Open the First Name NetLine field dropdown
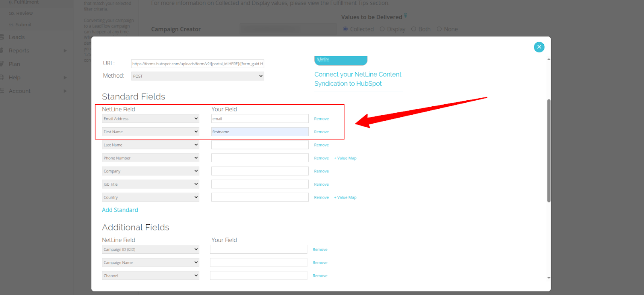644x298 pixels. click(x=151, y=132)
